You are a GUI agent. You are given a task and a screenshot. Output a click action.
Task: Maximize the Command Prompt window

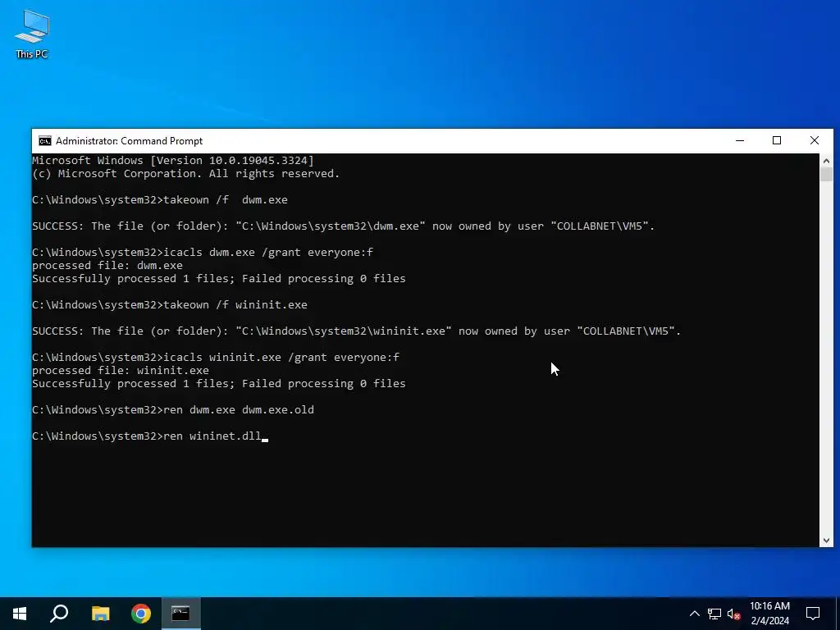pyautogui.click(x=777, y=140)
